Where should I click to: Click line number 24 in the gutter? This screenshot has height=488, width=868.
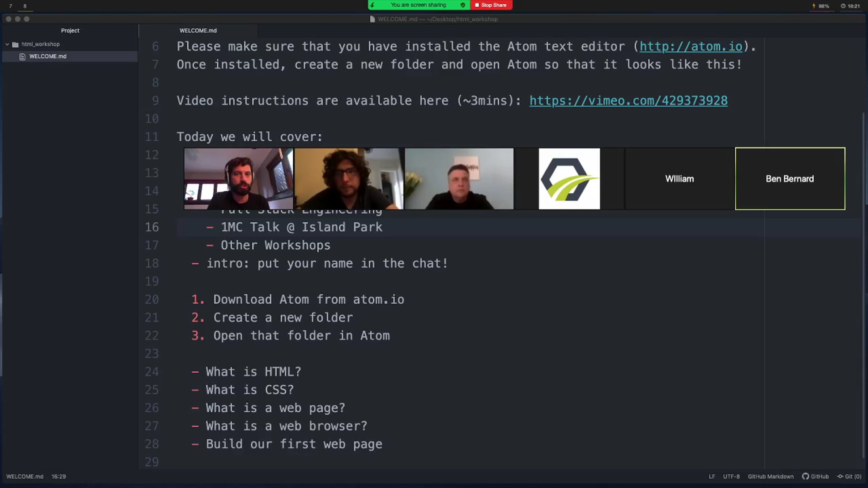pos(152,372)
